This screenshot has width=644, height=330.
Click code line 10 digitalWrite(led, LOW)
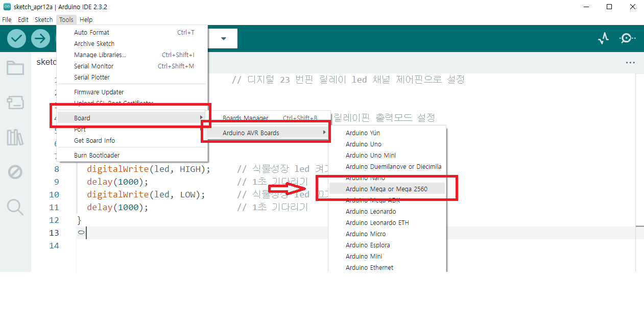(x=146, y=194)
